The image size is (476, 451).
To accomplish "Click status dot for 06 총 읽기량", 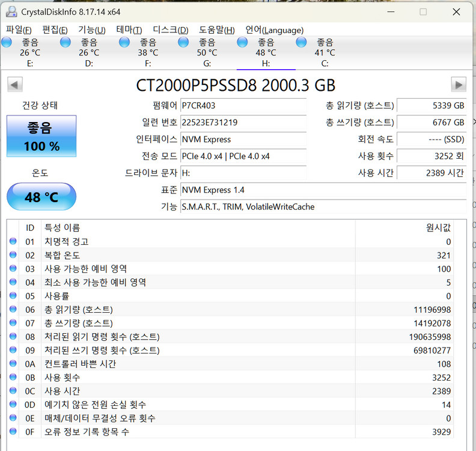I will (13, 309).
